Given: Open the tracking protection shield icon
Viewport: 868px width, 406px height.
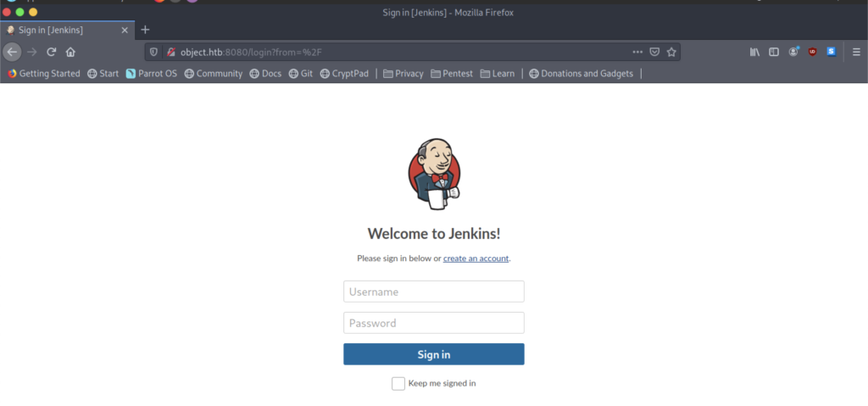Looking at the screenshot, I should [154, 52].
